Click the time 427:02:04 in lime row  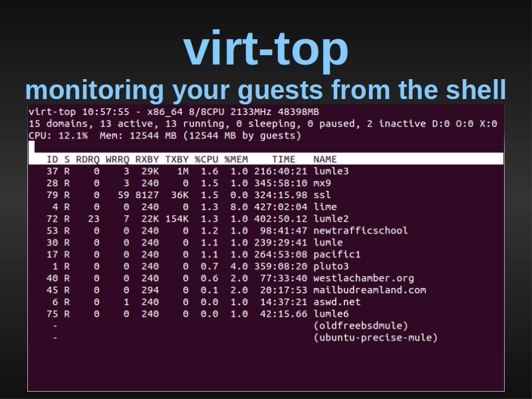[x=281, y=207]
